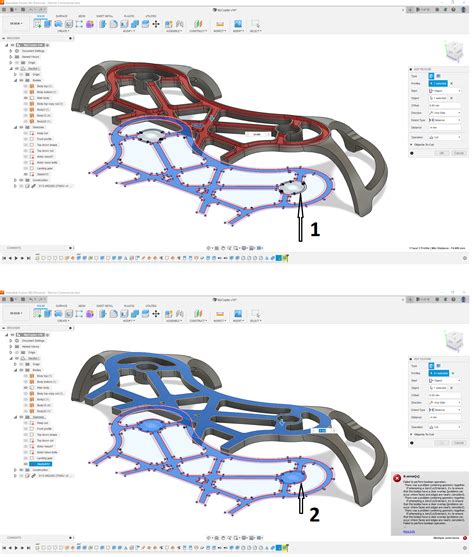The height and width of the screenshot is (557, 474).
Task: Toggle Sketches folder eye in error screenshot
Action: coord(21,417)
